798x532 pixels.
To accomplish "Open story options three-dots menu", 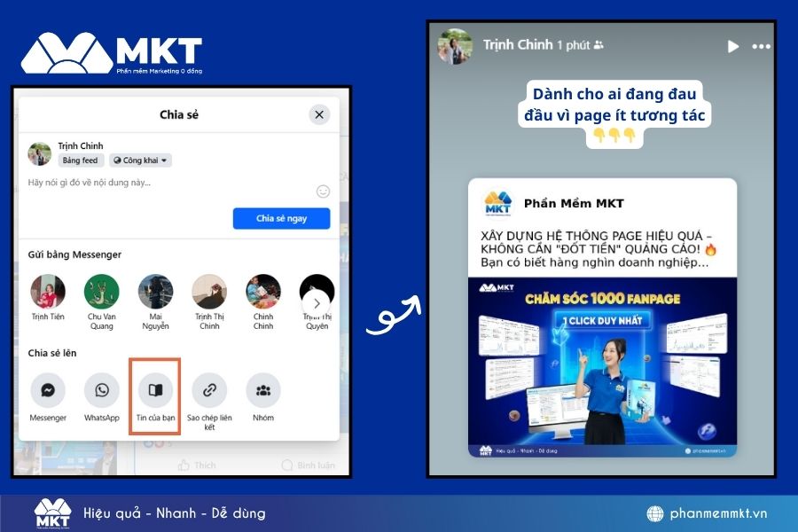I will (x=762, y=46).
